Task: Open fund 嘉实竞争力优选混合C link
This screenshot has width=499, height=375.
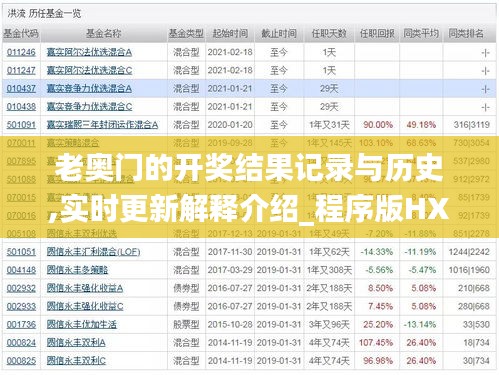Action: 89,107
